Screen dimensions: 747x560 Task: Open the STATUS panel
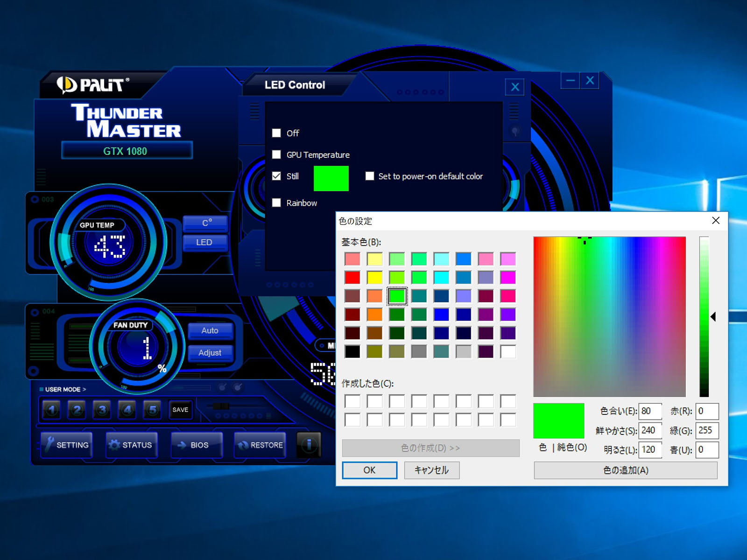click(132, 445)
